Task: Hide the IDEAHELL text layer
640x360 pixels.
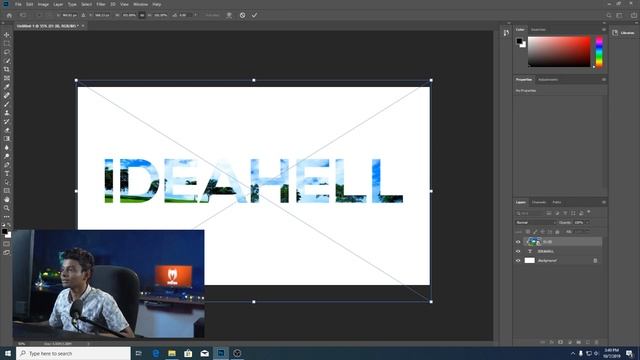Action: [518, 251]
